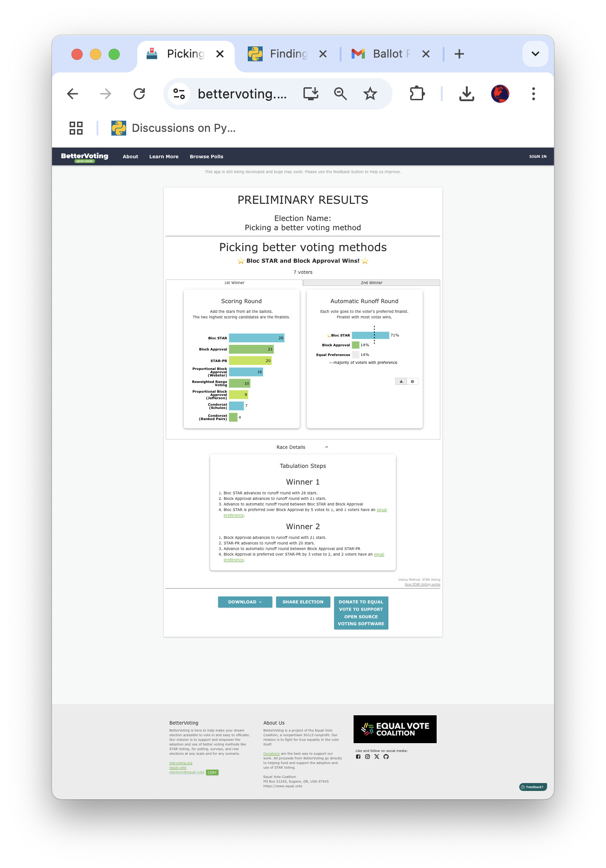This screenshot has height=868, width=606.
Task: Click the install app icon in address bar
Action: coord(311,94)
